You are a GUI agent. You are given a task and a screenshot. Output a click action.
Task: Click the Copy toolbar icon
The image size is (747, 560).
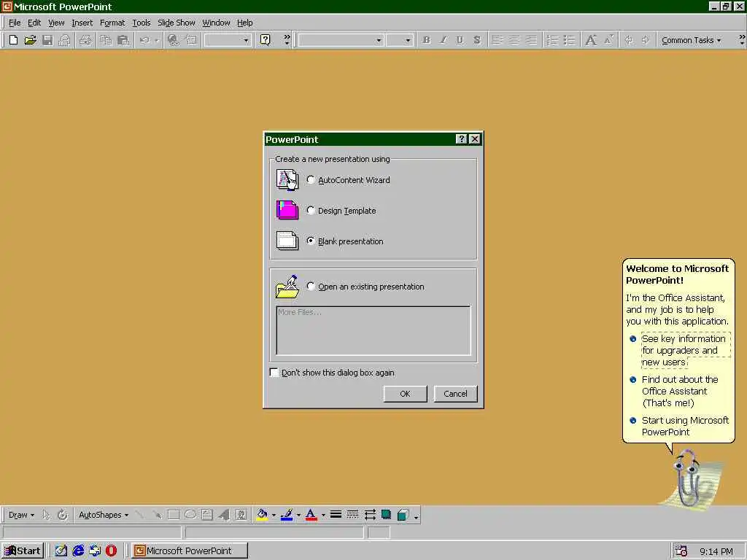point(106,40)
